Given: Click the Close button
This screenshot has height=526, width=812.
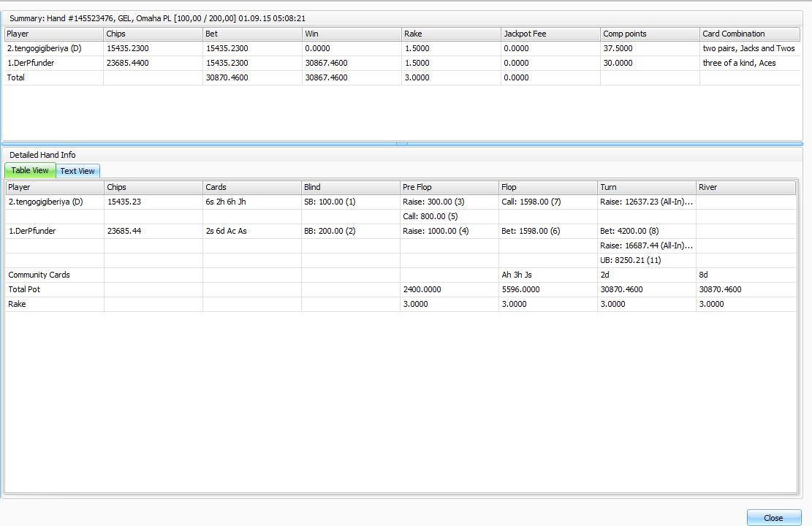Looking at the screenshot, I should point(773,517).
